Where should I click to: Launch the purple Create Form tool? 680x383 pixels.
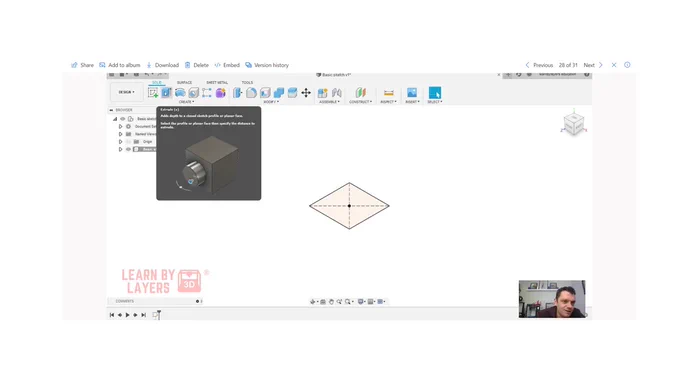click(x=221, y=92)
